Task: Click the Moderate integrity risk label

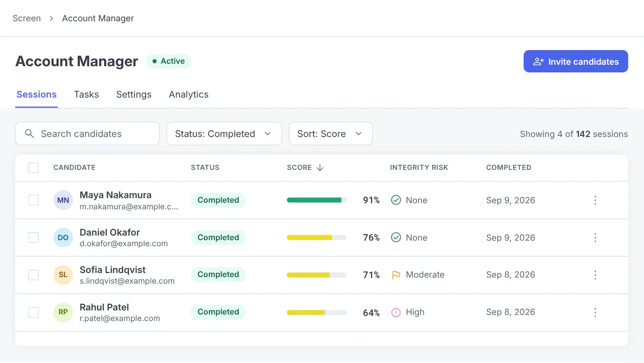Action: coord(425,275)
